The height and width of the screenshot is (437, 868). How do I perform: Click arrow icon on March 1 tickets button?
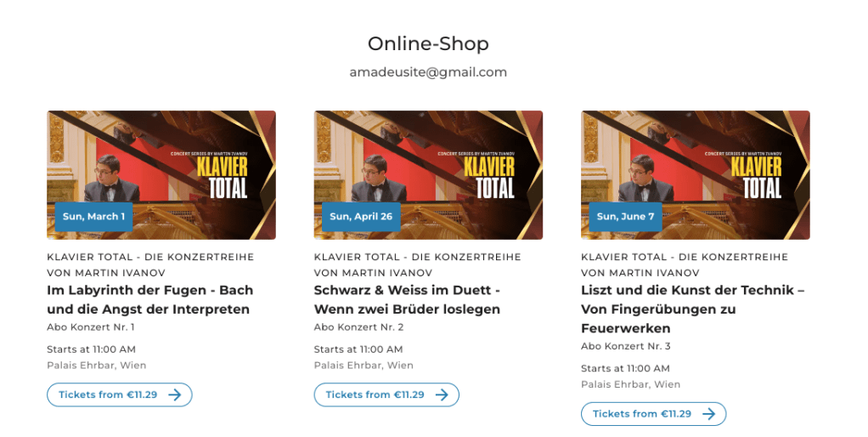[175, 394]
